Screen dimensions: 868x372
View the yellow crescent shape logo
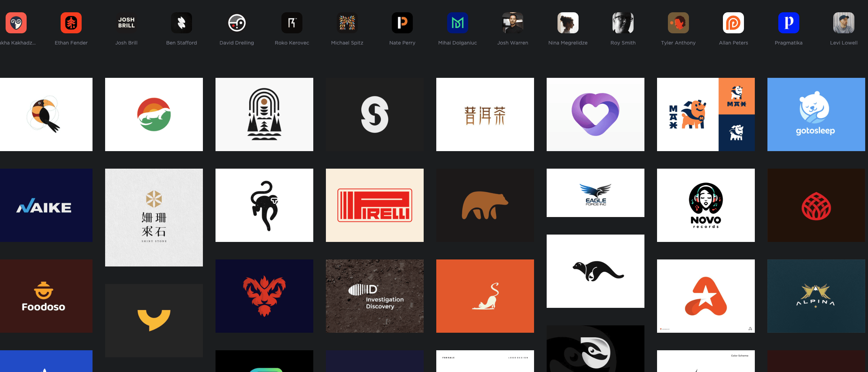[x=154, y=320]
